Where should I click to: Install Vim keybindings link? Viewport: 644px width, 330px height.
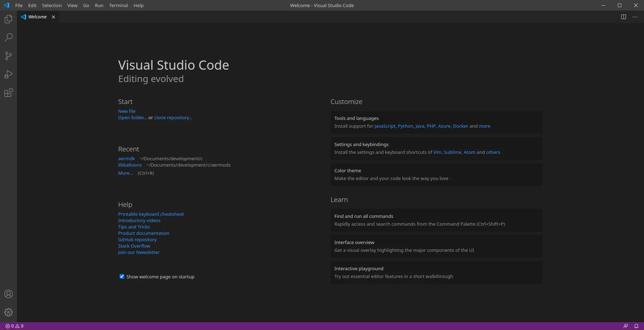click(x=437, y=152)
